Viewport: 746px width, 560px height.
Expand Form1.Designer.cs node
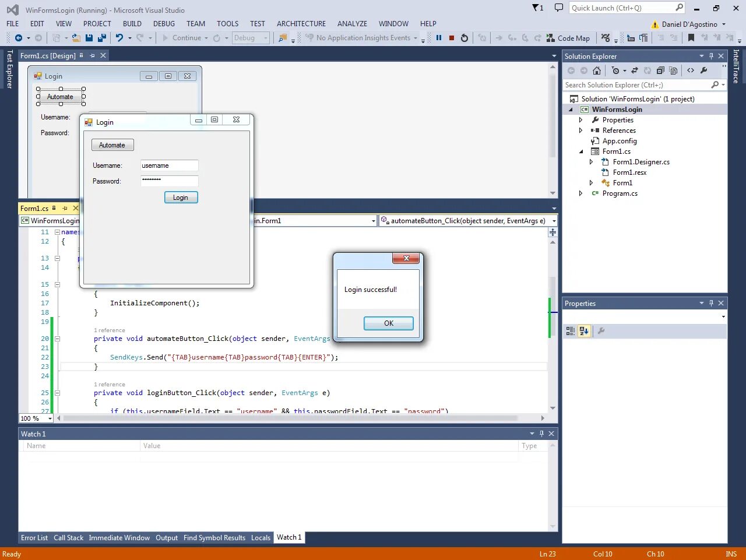591,162
